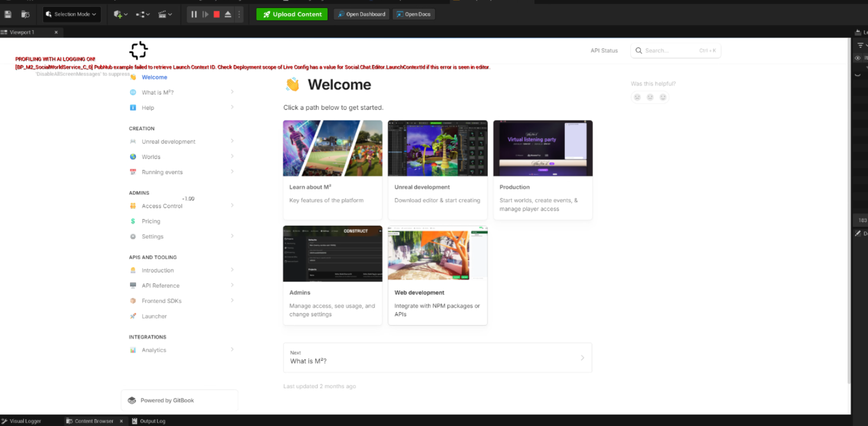Open the Selection Mode dropdown
868x426 pixels.
click(71, 14)
